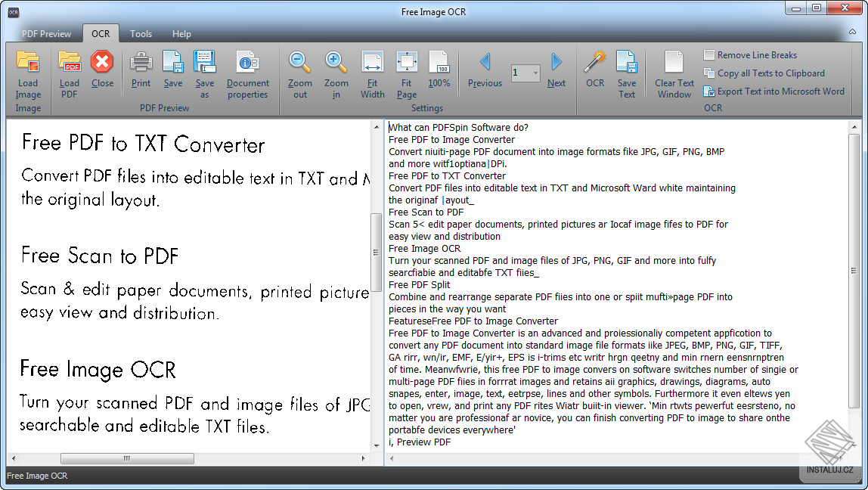
Task: Enable Remove Line Breaks checkbox
Action: point(709,54)
